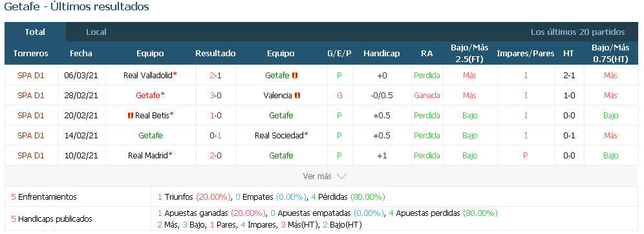Open Valencia team link
This screenshot has height=234, width=644.
(277, 96)
